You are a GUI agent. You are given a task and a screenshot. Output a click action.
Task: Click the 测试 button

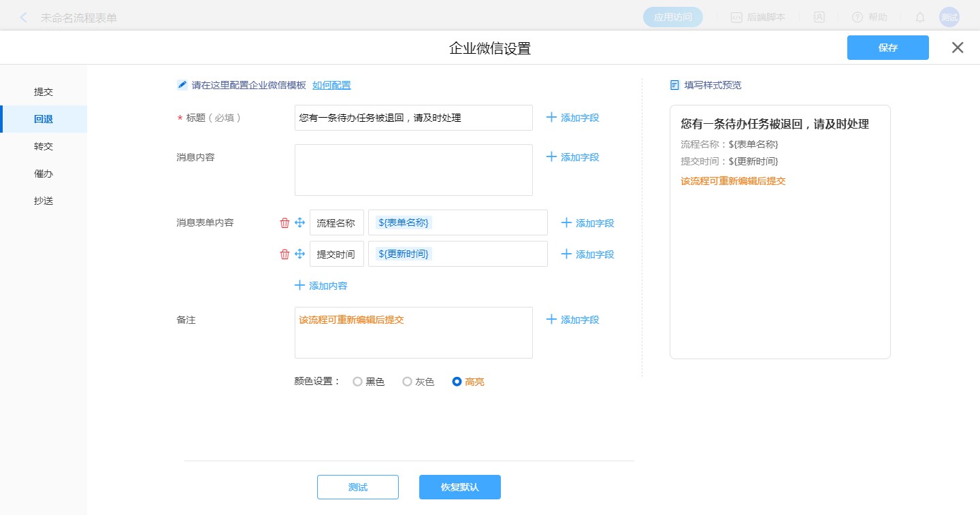(357, 487)
